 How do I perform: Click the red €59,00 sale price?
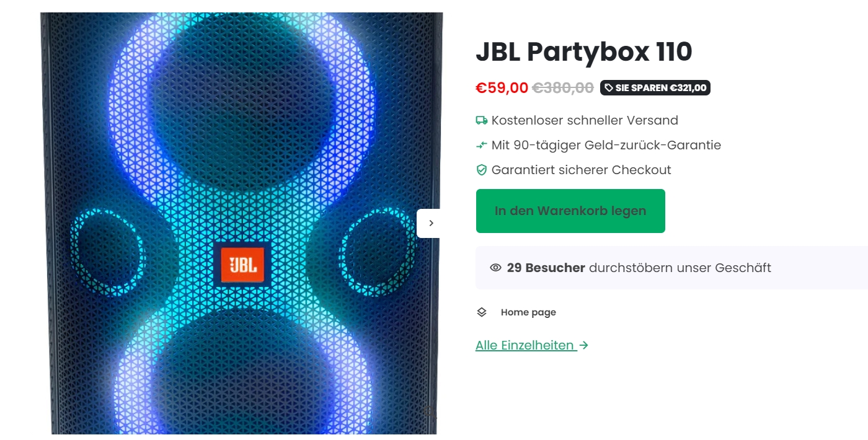coord(502,88)
